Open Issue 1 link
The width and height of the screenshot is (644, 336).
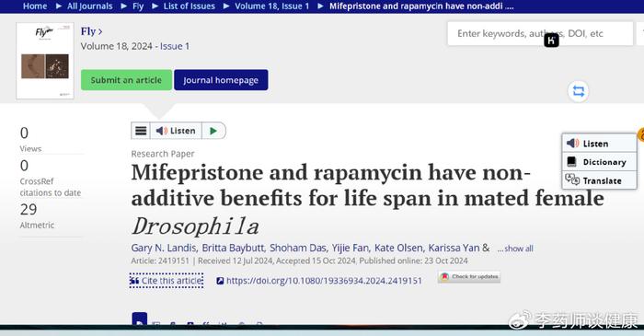pos(175,46)
